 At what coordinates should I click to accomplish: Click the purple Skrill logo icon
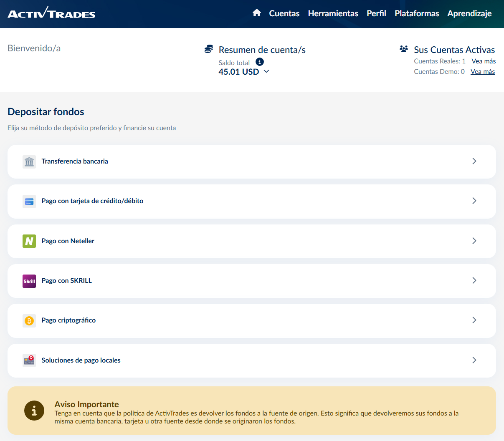(x=29, y=281)
